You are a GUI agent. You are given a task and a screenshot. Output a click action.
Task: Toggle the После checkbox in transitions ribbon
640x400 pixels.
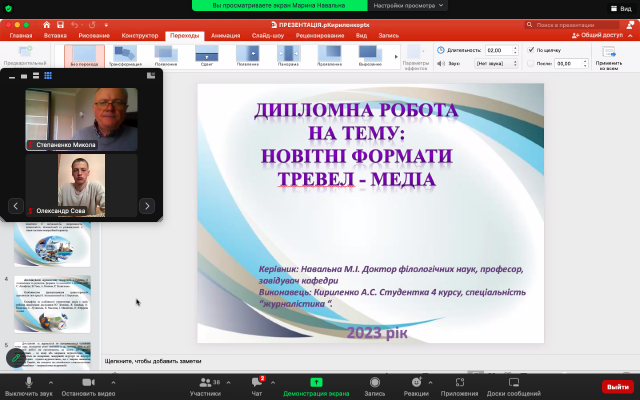(x=529, y=63)
